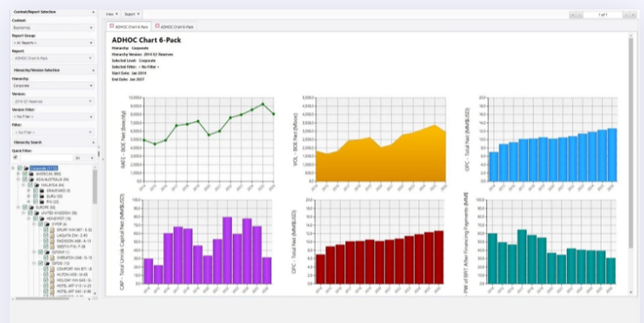644x323 pixels.
Task: Expand the GURU tree node
Action: point(28,196)
